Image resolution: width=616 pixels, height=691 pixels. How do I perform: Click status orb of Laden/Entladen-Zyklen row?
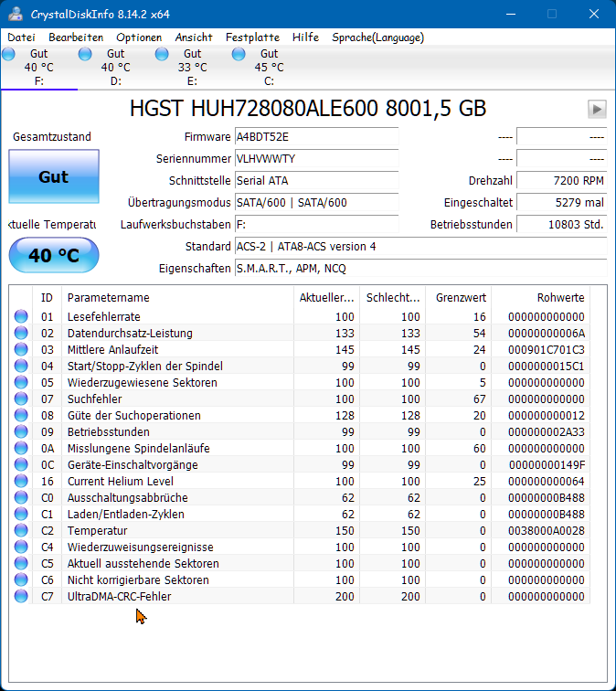point(21,514)
